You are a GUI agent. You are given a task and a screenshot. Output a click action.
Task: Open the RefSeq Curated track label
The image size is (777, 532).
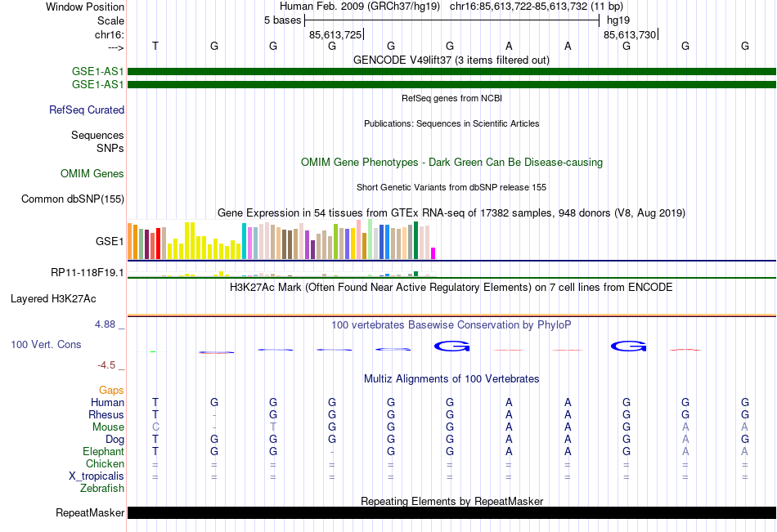click(86, 110)
